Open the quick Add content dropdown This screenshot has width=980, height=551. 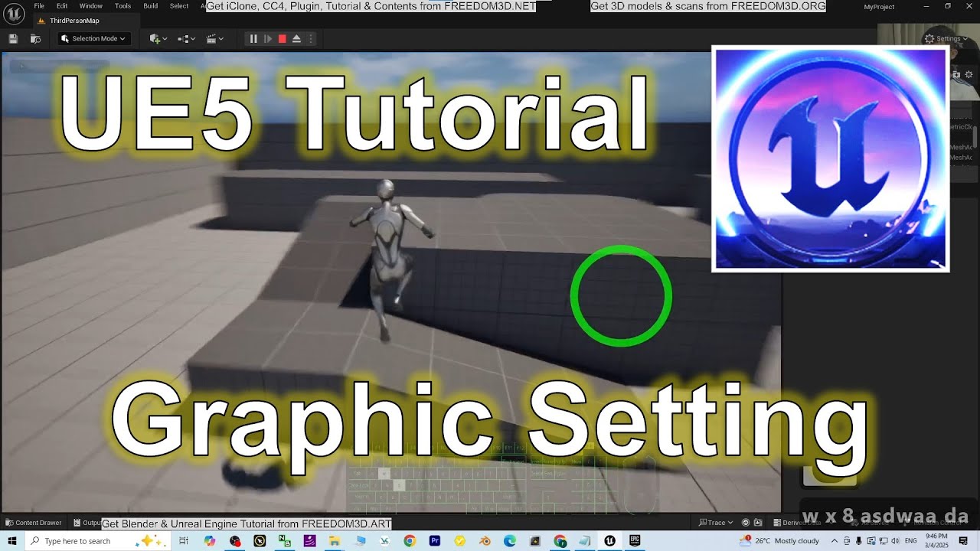pos(158,38)
